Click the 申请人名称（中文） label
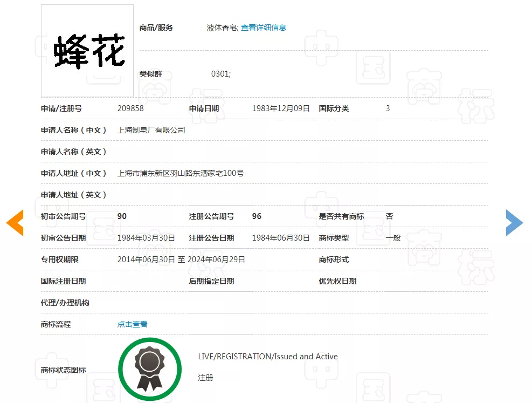 (74, 130)
